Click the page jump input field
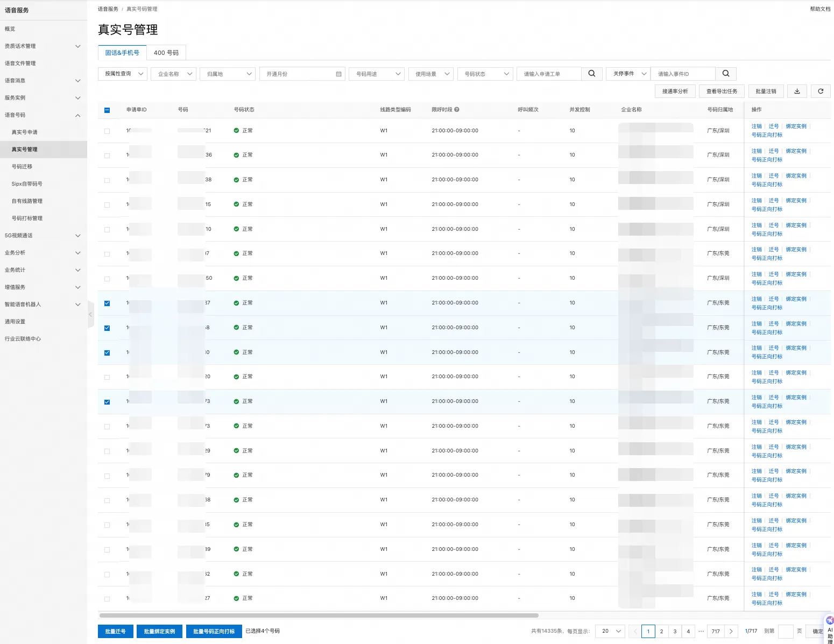This screenshot has width=834, height=644. pyautogui.click(x=786, y=631)
